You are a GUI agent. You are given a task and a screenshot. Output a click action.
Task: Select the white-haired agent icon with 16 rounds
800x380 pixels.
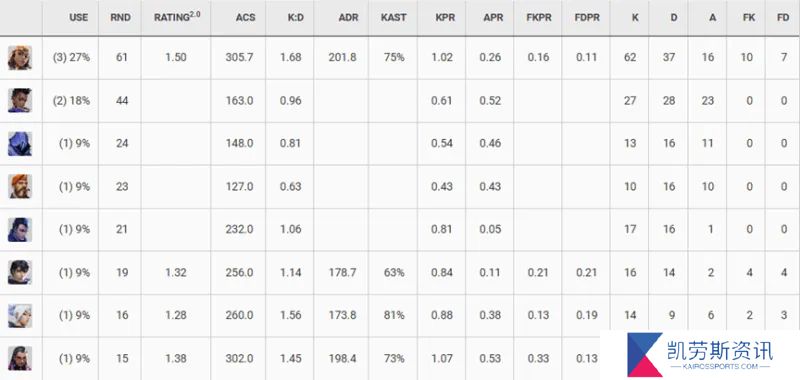(20, 315)
